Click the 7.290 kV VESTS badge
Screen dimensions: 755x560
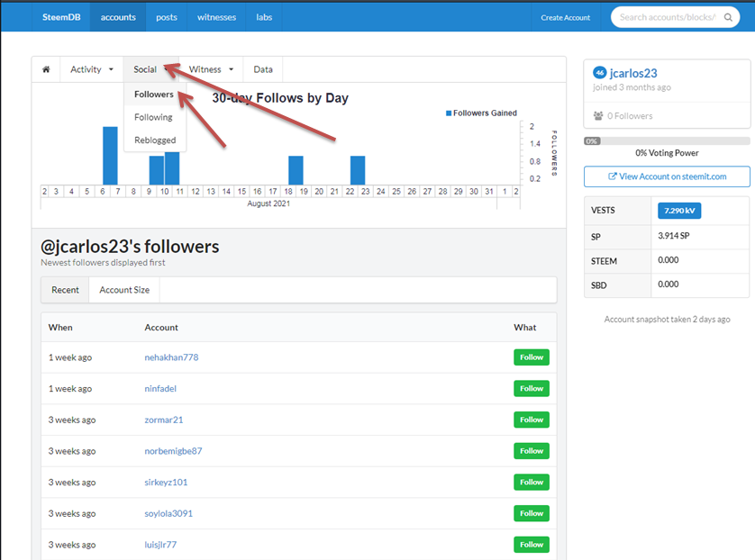pyautogui.click(x=679, y=211)
